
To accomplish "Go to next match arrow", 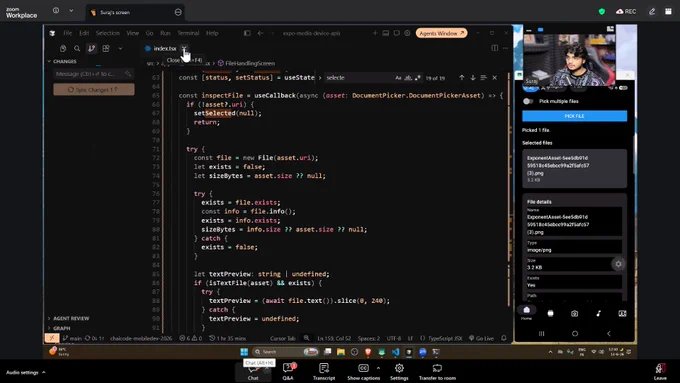I will coord(473,78).
